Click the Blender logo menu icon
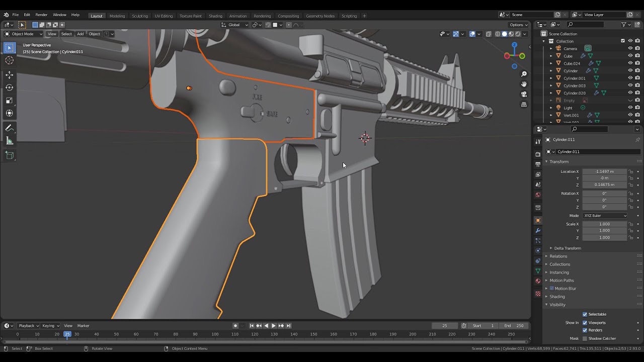 click(x=6, y=15)
